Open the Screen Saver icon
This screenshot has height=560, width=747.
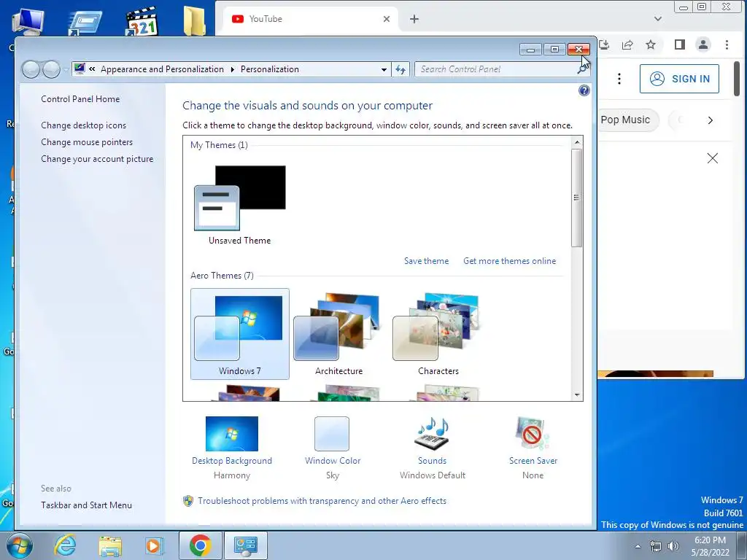coord(533,434)
